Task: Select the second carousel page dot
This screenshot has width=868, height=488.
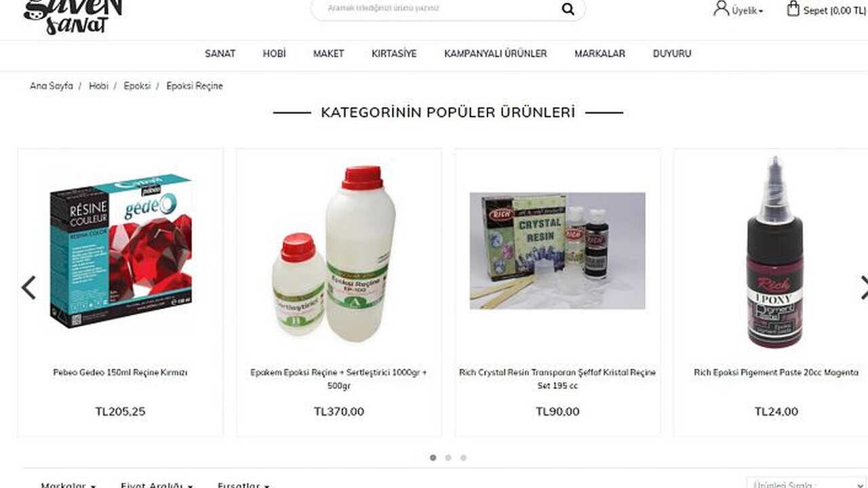Action: click(448, 457)
